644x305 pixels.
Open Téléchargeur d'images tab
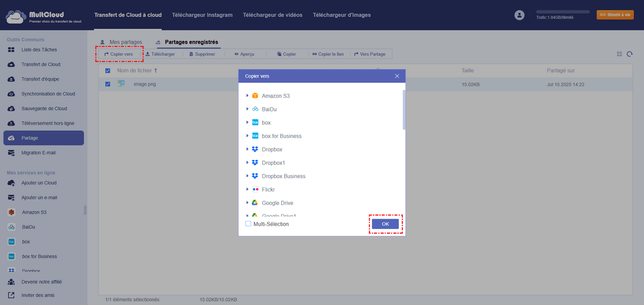(342, 15)
